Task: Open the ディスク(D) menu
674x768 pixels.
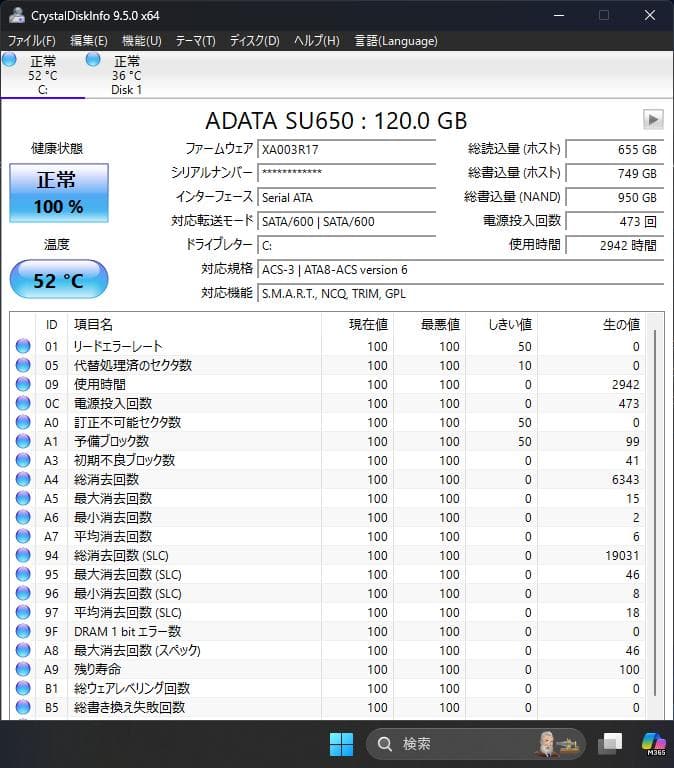Action: coord(255,41)
